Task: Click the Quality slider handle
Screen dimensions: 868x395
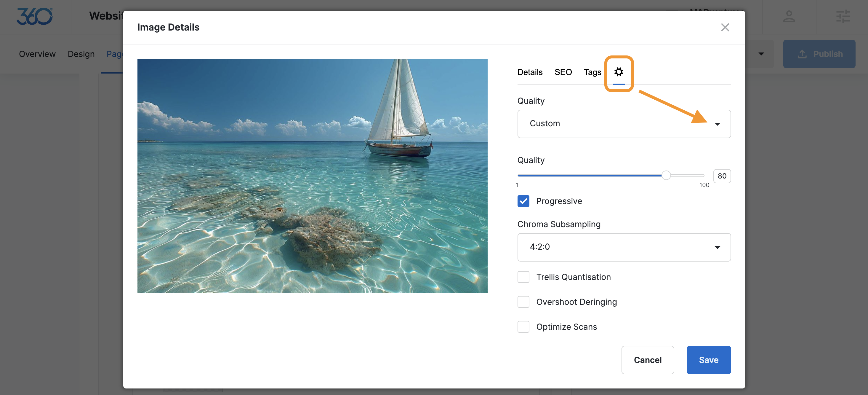Action: (x=666, y=175)
